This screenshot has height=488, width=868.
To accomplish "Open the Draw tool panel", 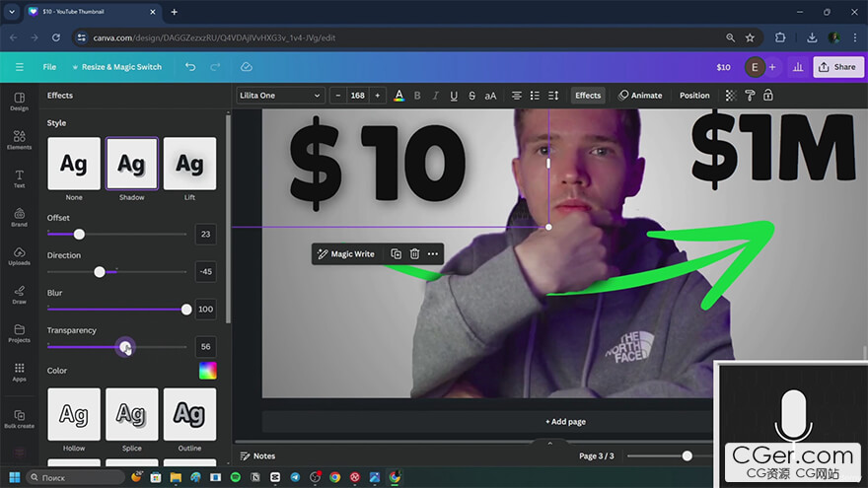I will click(20, 295).
